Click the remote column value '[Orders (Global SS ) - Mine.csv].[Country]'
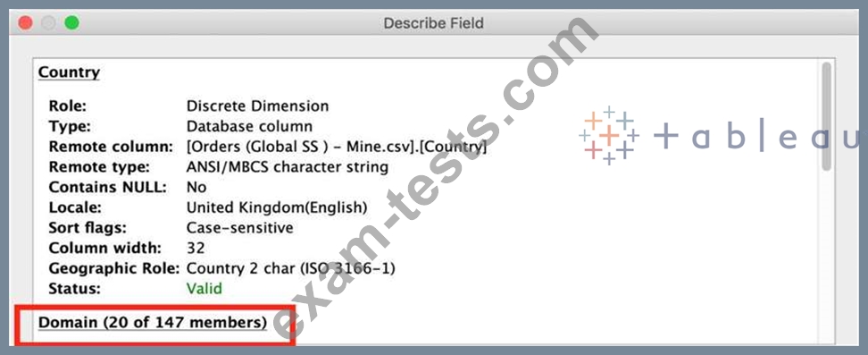The image size is (868, 355). click(337, 147)
